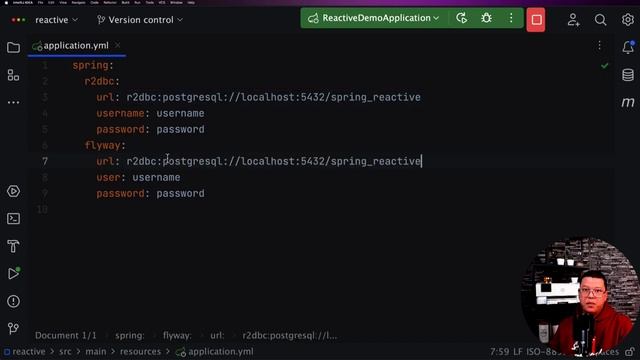Open the Build hammer tool window
640x360 pixels.
click(x=13, y=246)
